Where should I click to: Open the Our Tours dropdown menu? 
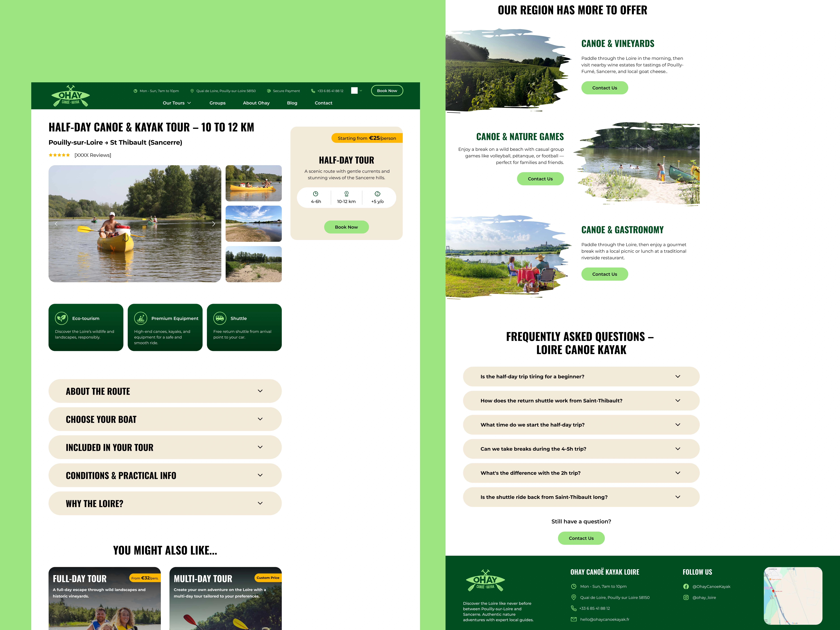pyautogui.click(x=177, y=103)
